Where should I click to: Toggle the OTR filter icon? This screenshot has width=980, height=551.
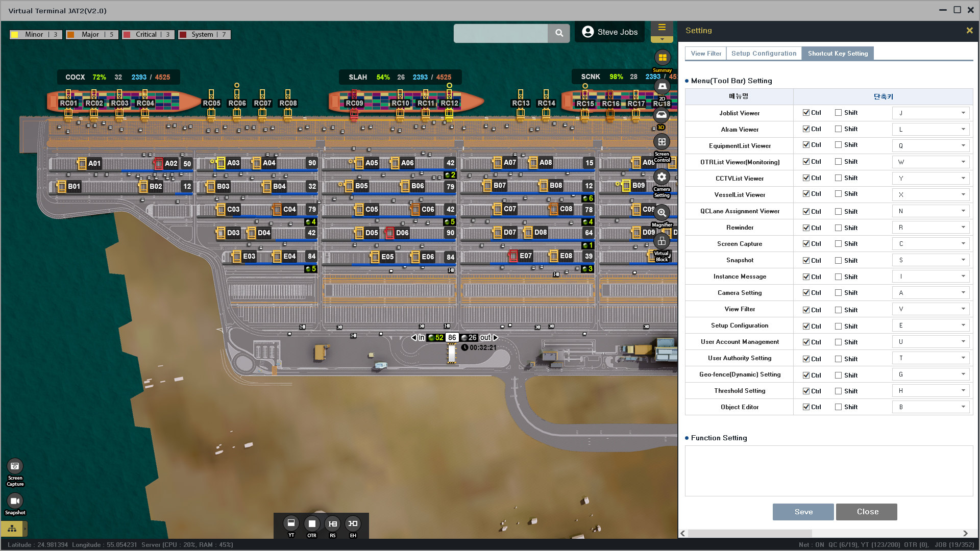(x=312, y=523)
